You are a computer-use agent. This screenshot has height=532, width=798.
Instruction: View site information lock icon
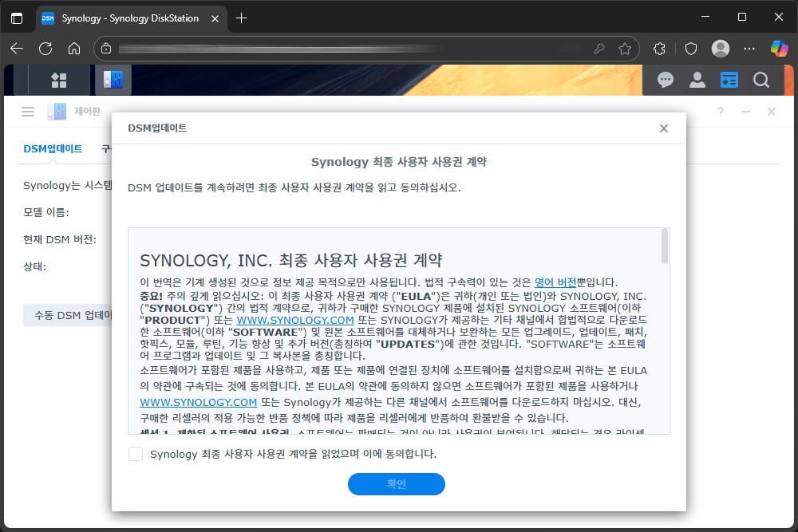tap(106, 49)
